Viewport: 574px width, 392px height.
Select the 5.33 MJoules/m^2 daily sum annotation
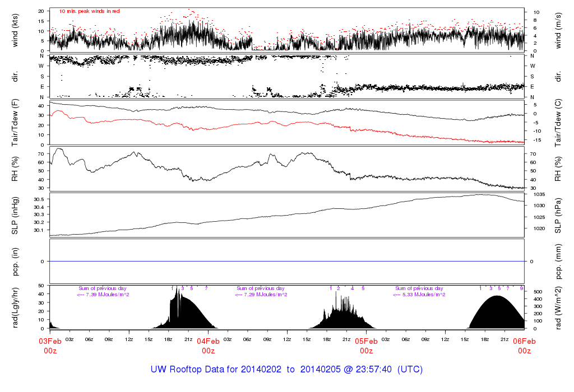419,294
